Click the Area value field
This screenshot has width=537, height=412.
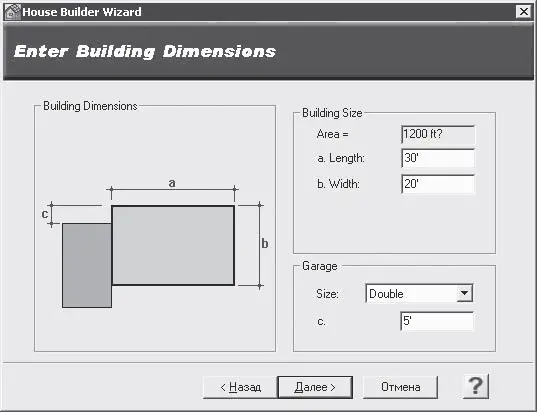pyautogui.click(x=438, y=134)
